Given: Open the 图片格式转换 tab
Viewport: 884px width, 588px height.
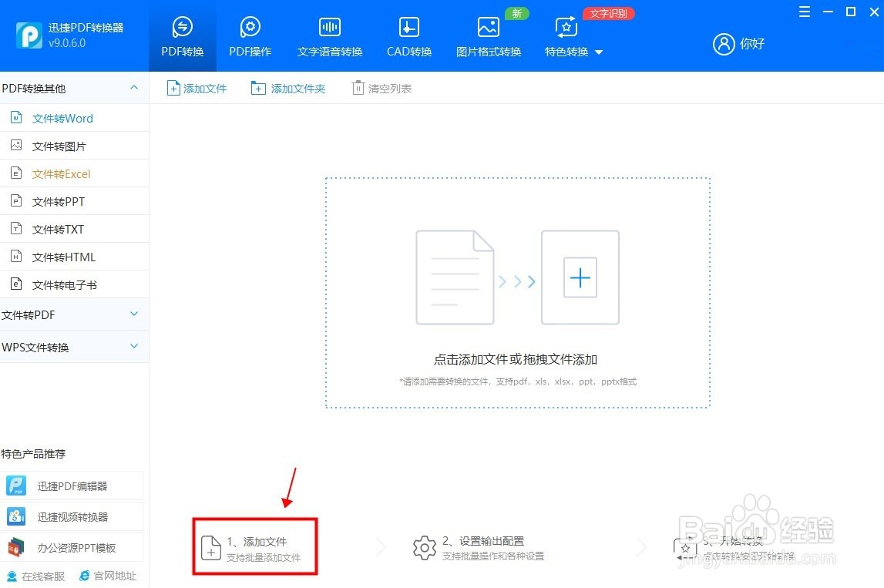Looking at the screenshot, I should [x=488, y=37].
